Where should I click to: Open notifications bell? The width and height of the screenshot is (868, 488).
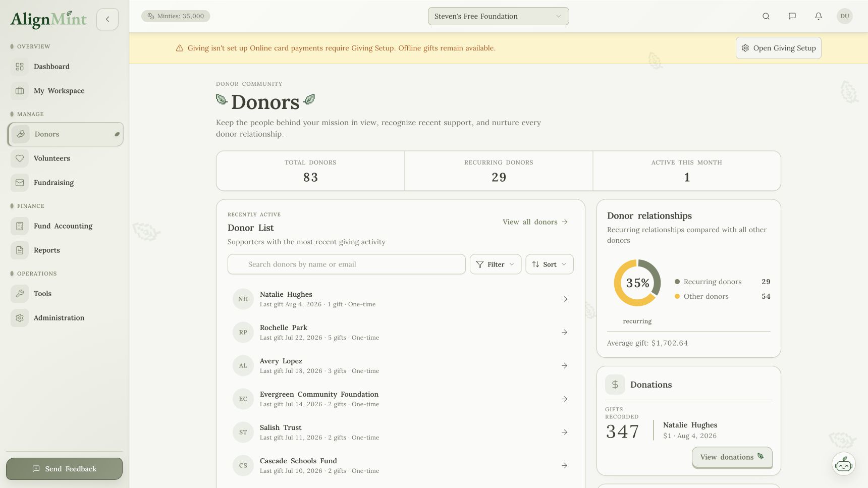(x=819, y=16)
